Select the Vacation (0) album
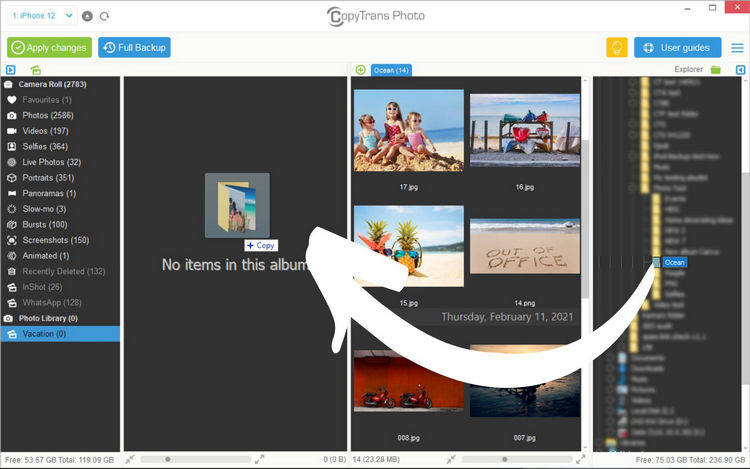The width and height of the screenshot is (750, 469). 45,334
